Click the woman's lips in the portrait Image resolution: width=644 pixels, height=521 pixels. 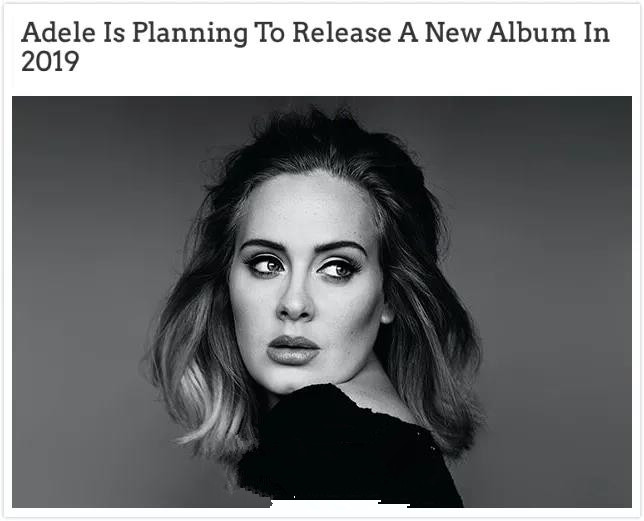coord(293,350)
